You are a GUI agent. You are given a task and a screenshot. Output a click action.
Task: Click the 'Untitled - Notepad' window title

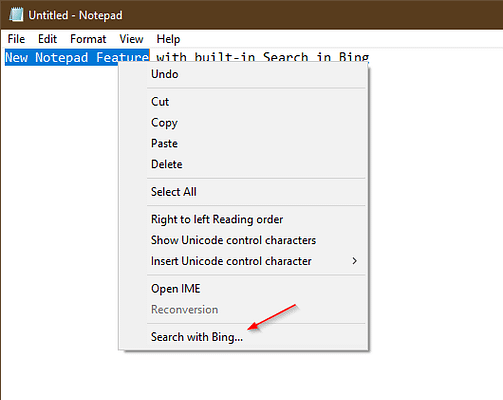[75, 15]
